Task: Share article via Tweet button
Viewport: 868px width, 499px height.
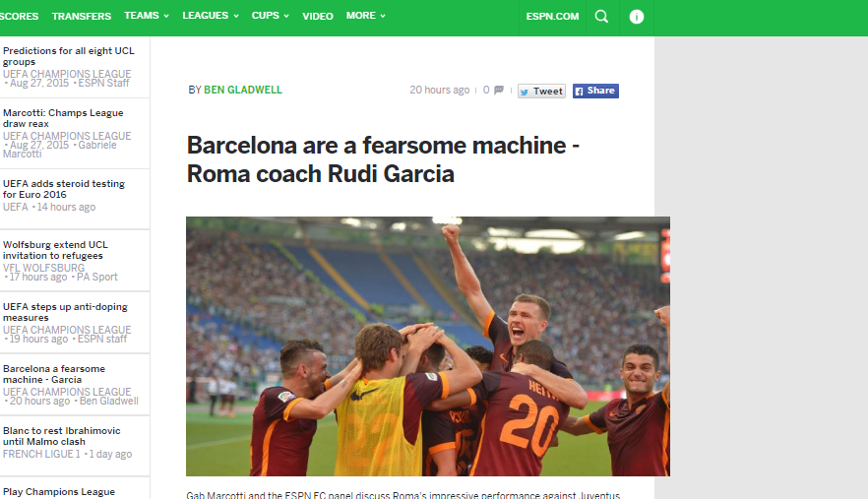Action: (x=541, y=91)
